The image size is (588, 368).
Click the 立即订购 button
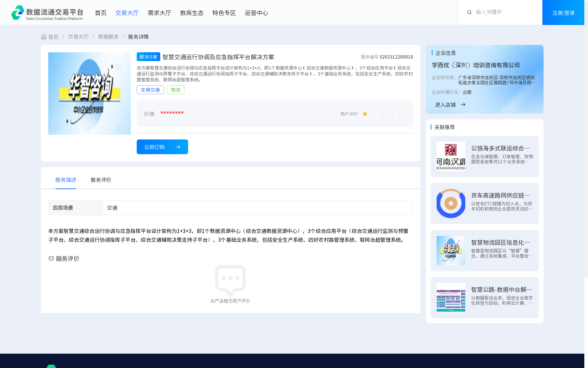162,147
